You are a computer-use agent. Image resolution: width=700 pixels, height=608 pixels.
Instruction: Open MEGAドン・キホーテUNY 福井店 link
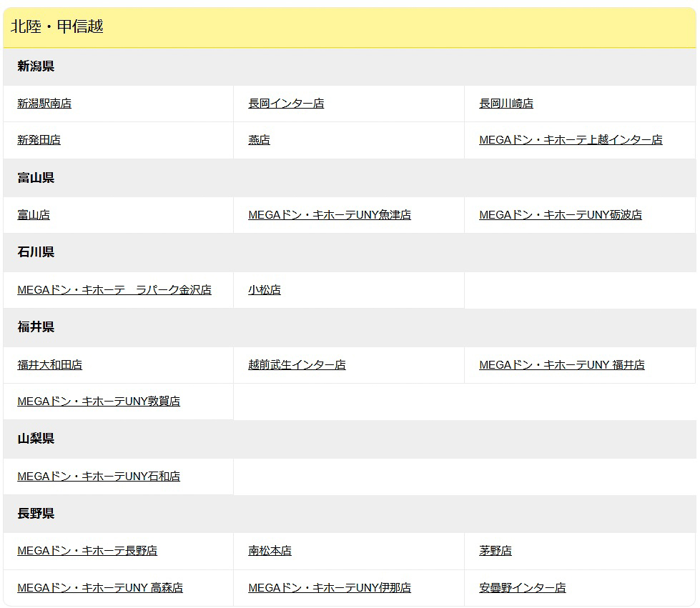[561, 365]
